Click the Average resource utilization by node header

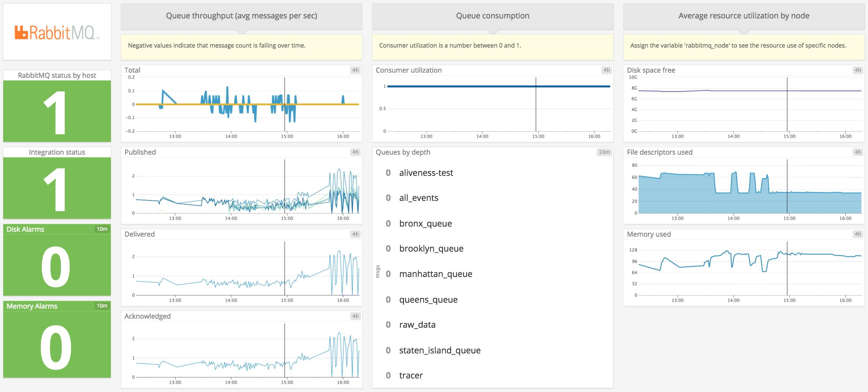pos(744,16)
